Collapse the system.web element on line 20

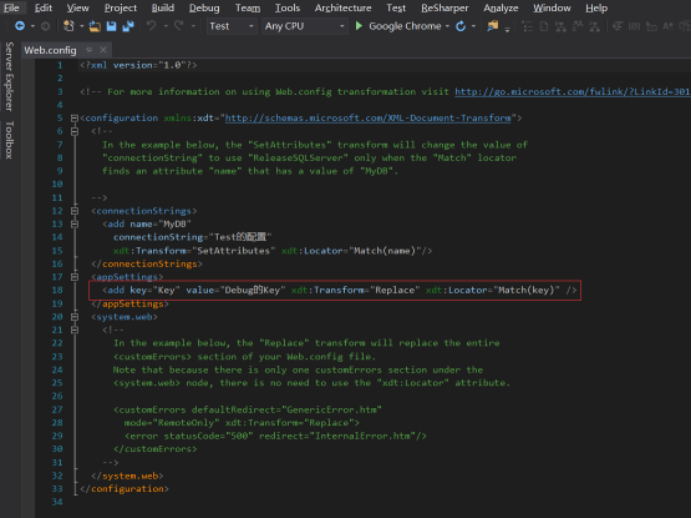75,317
